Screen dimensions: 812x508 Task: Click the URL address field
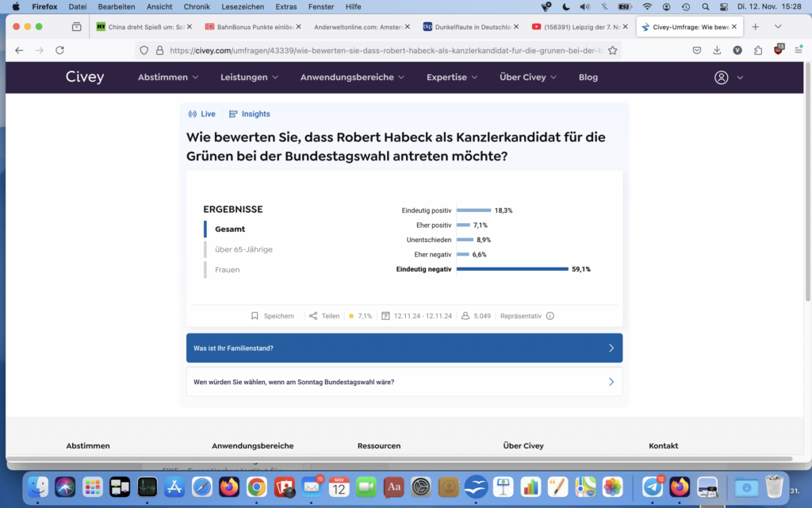381,50
